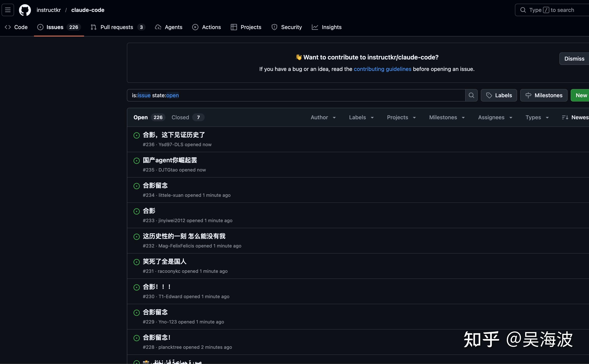Click the Milestones button with signpost icon

(543, 95)
